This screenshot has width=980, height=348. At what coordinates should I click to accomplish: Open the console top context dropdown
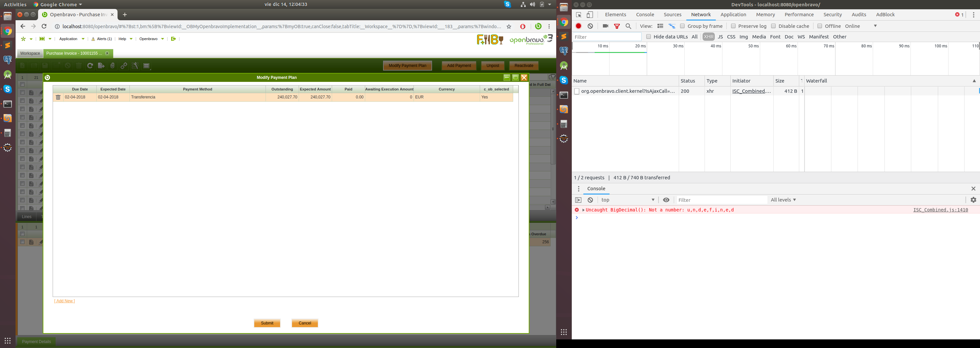628,200
